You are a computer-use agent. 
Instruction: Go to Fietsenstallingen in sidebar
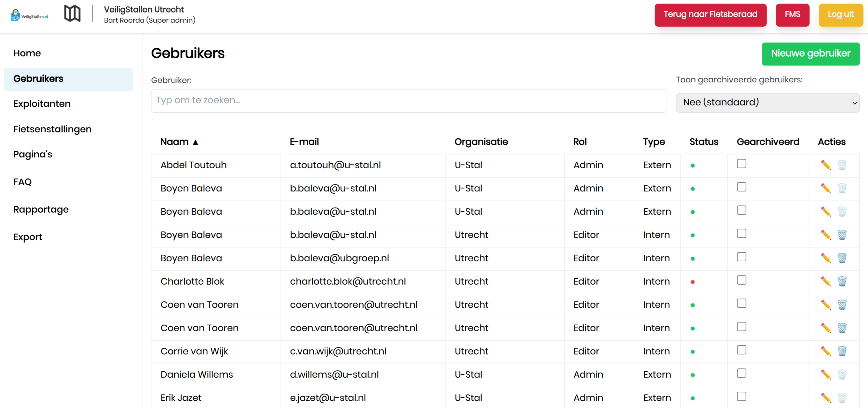pyautogui.click(x=52, y=129)
